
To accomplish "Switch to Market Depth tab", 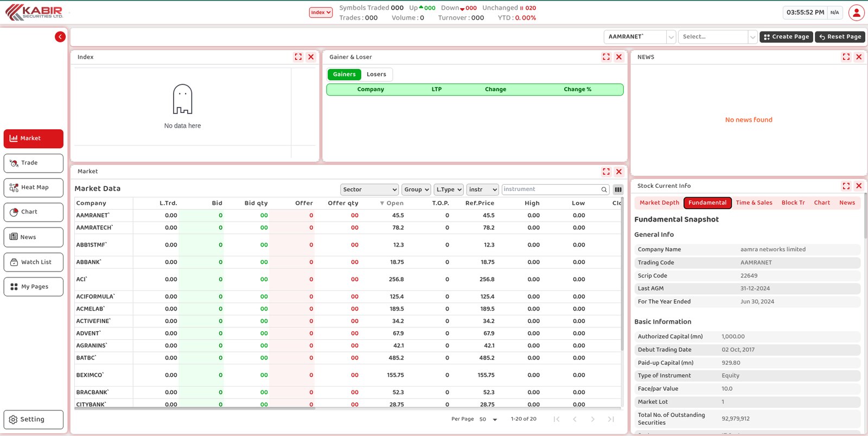I will pos(659,203).
